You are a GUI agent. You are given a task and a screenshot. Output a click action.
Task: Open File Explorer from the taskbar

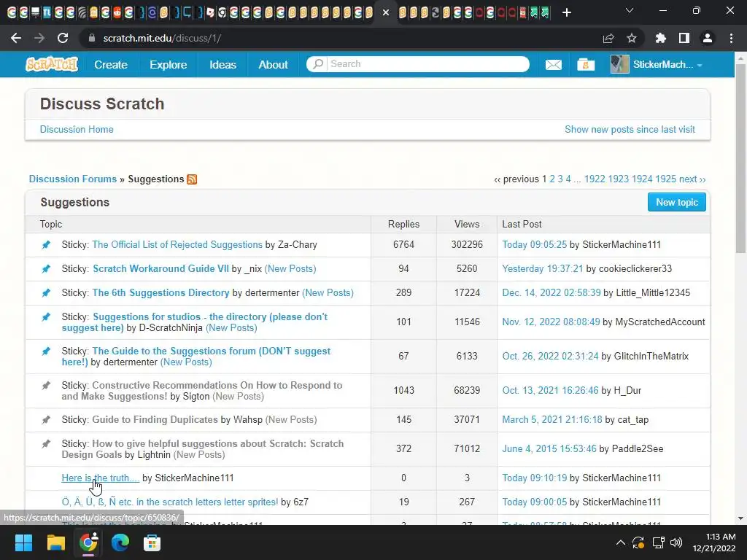point(55,542)
